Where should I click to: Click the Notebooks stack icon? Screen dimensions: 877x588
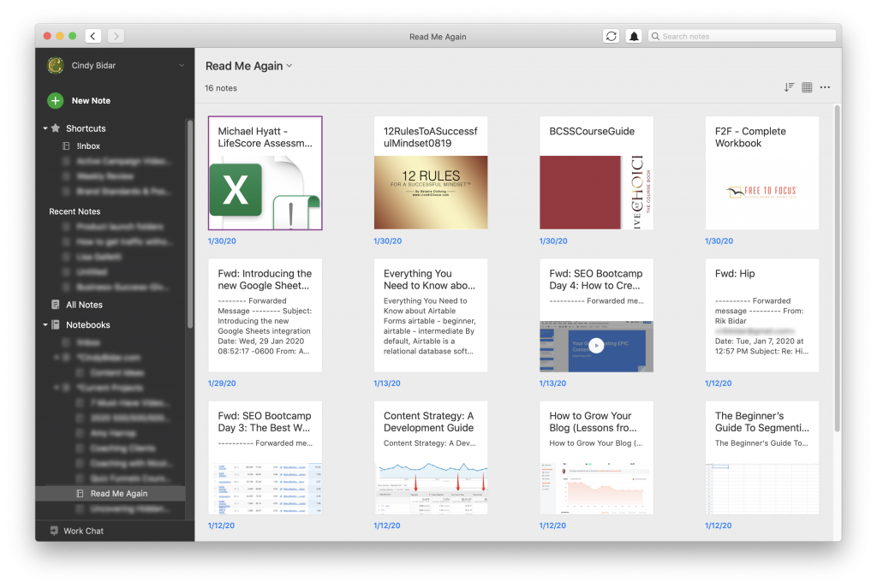point(56,324)
